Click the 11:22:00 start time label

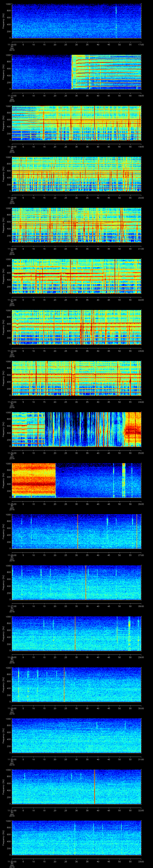[x=12, y=351]
